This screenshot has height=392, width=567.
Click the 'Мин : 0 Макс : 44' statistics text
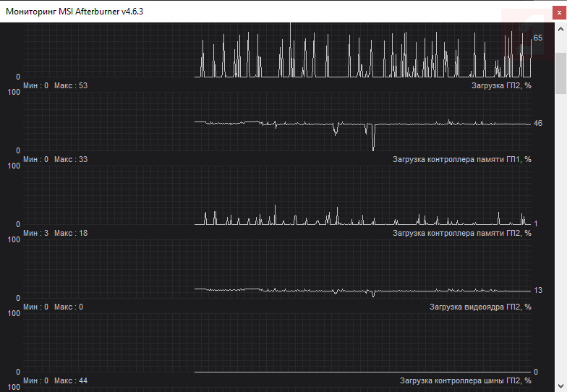[x=55, y=380]
